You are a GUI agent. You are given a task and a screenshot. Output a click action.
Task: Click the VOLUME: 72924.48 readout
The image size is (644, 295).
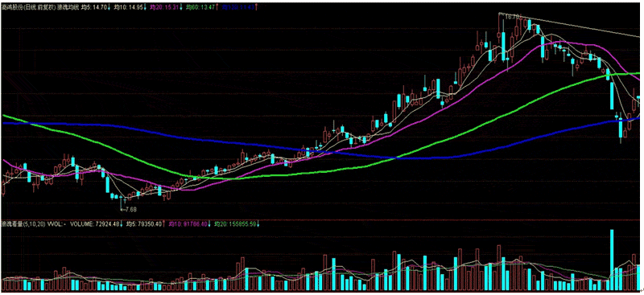(x=94, y=224)
